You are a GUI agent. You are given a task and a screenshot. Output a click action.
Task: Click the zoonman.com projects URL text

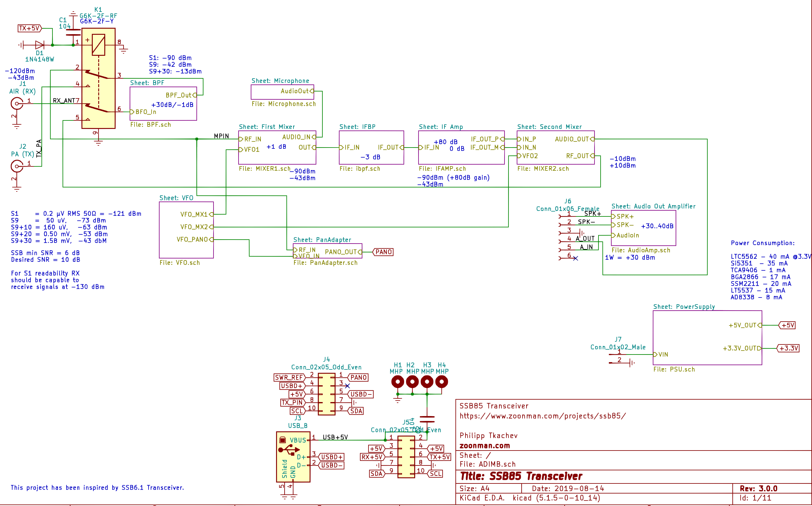click(x=542, y=416)
